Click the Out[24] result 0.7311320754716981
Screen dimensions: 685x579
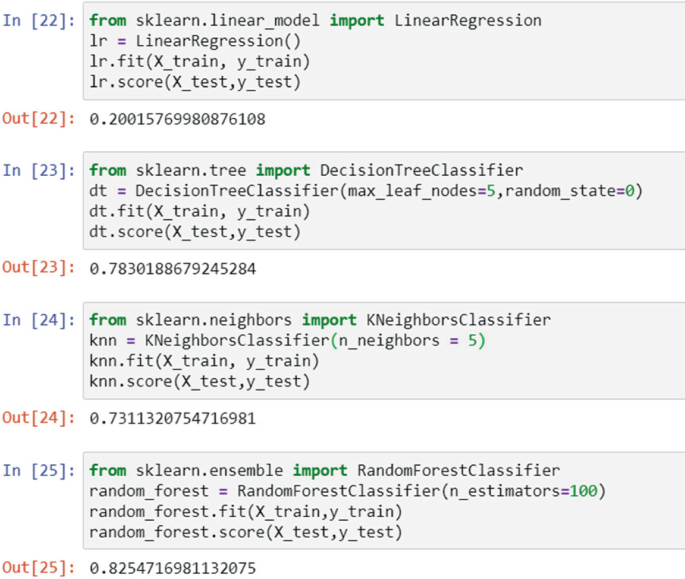pyautogui.click(x=172, y=418)
